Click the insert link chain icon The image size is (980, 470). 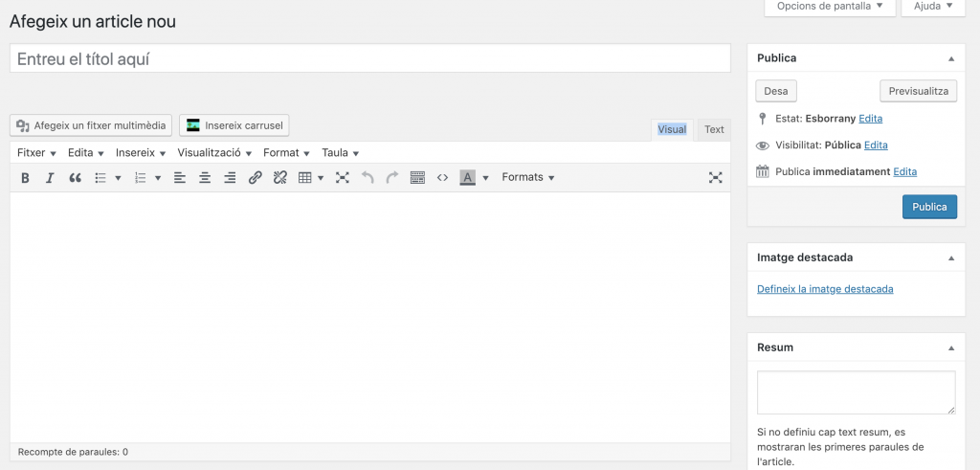click(x=255, y=178)
